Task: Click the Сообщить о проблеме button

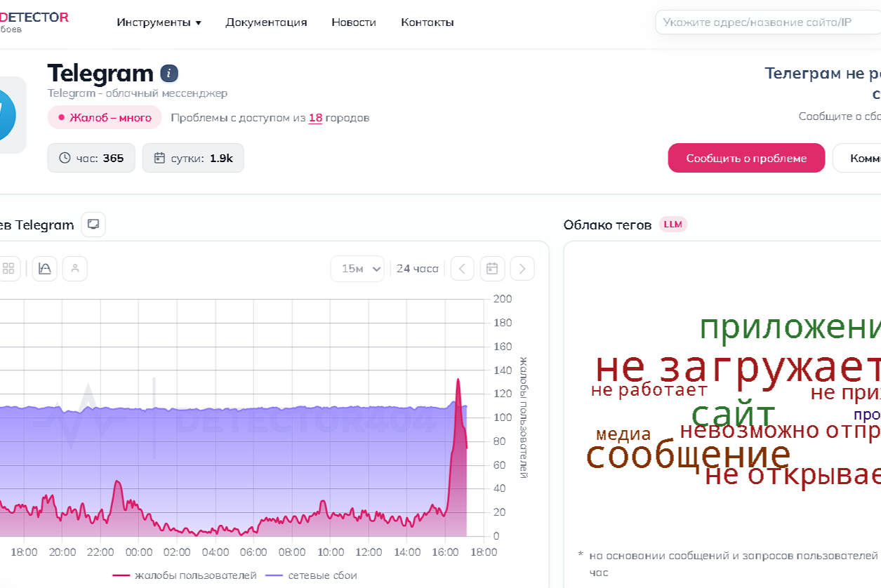Action: click(746, 158)
